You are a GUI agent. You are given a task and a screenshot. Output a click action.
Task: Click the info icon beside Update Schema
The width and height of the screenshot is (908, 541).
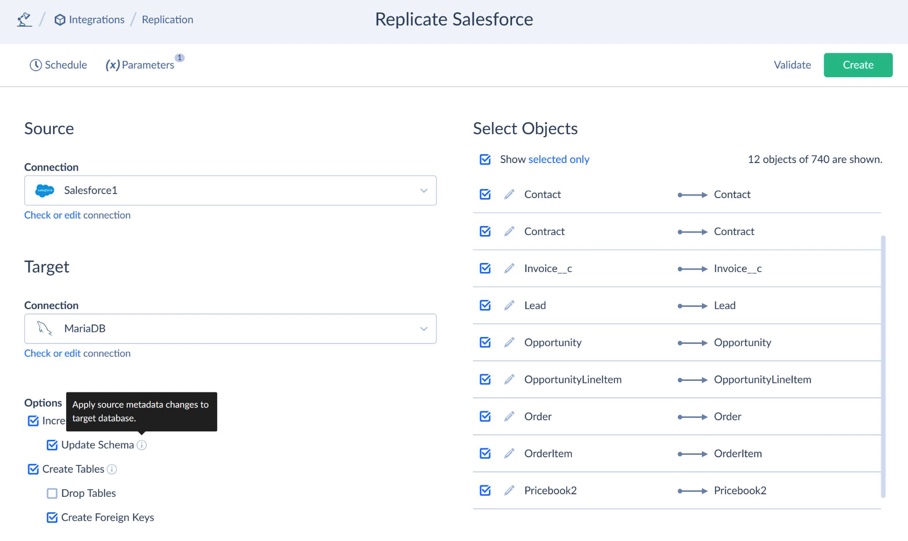pyautogui.click(x=142, y=445)
